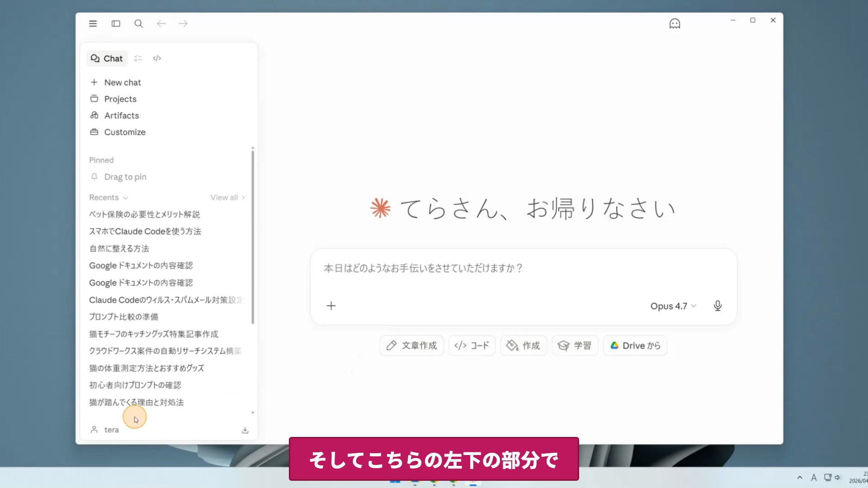Select the コード suggestion chip
This screenshot has width=868, height=488.
tap(472, 346)
